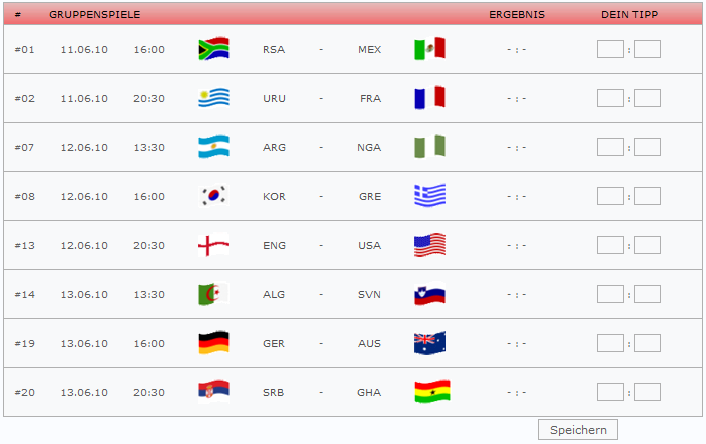706x444 pixels.
Task: Click the Australia flag icon
Action: pyautogui.click(x=430, y=343)
